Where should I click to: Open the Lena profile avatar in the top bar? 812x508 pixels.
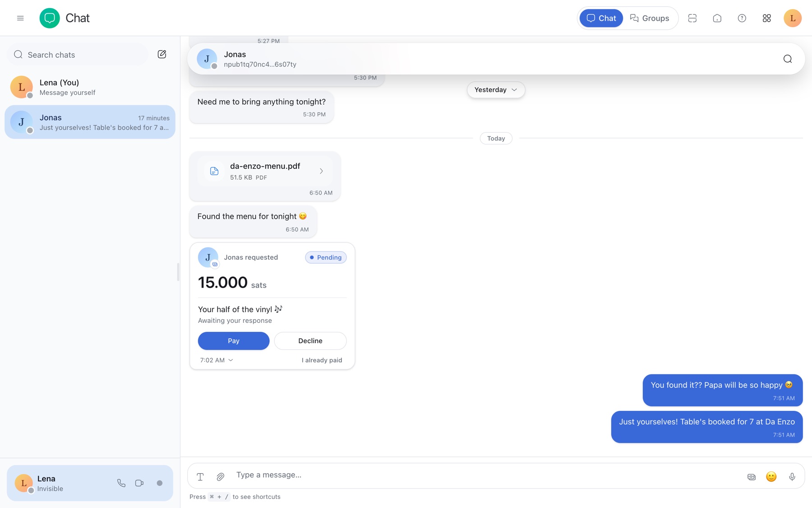[x=793, y=18]
